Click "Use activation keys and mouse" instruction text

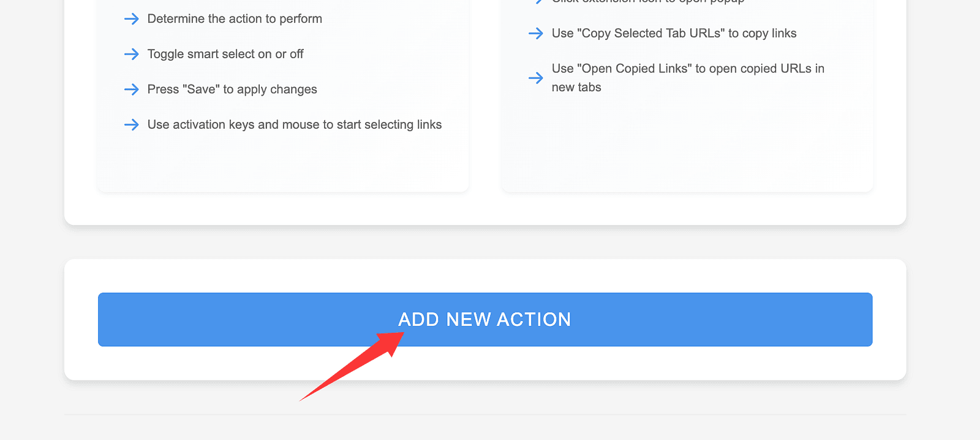click(x=295, y=125)
